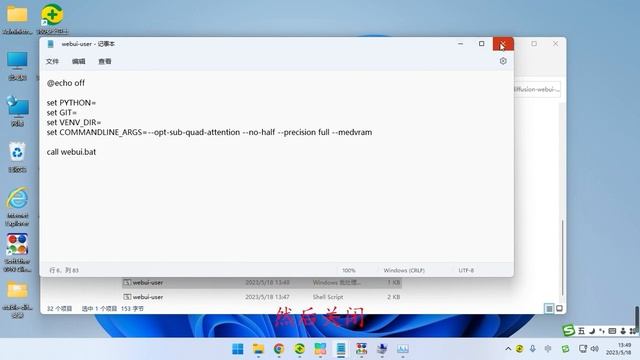Open Google Chrome from the taskbar
640x360 pixels.
(x=279, y=349)
